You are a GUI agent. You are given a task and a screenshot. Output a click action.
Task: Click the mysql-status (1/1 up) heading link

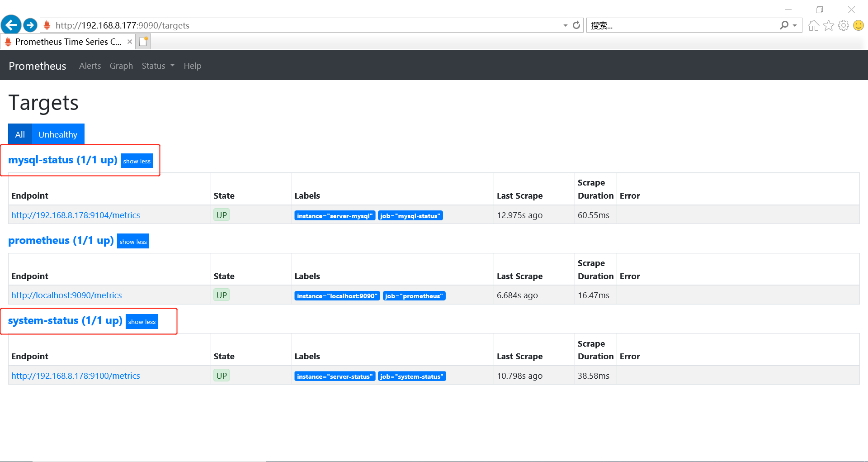[63, 160]
